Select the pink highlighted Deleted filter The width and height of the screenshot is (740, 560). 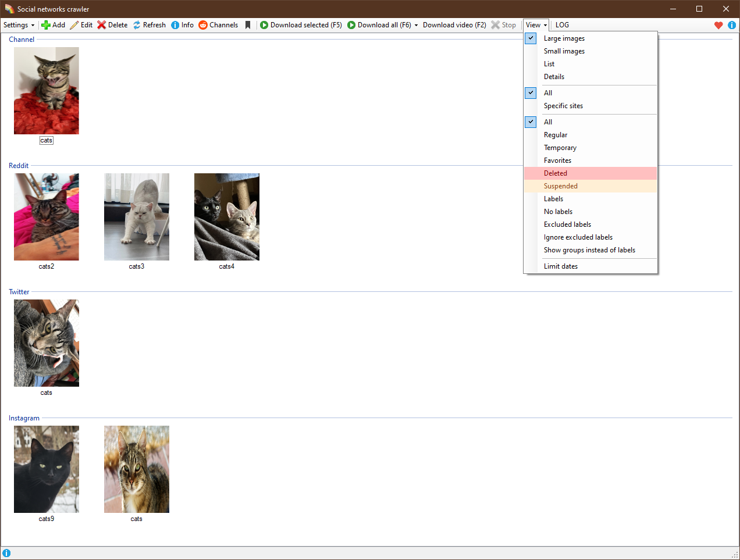click(x=555, y=173)
